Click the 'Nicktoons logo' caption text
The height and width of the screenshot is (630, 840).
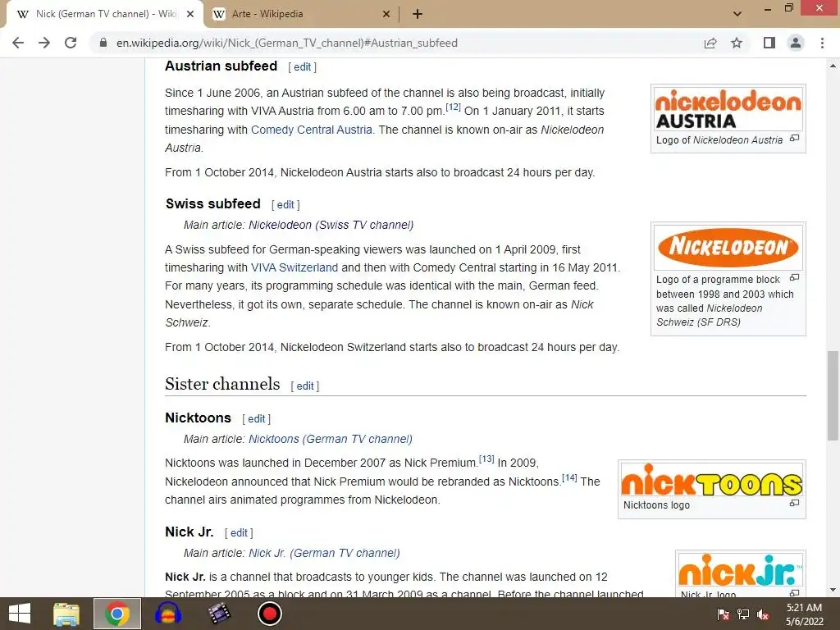pyautogui.click(x=656, y=505)
